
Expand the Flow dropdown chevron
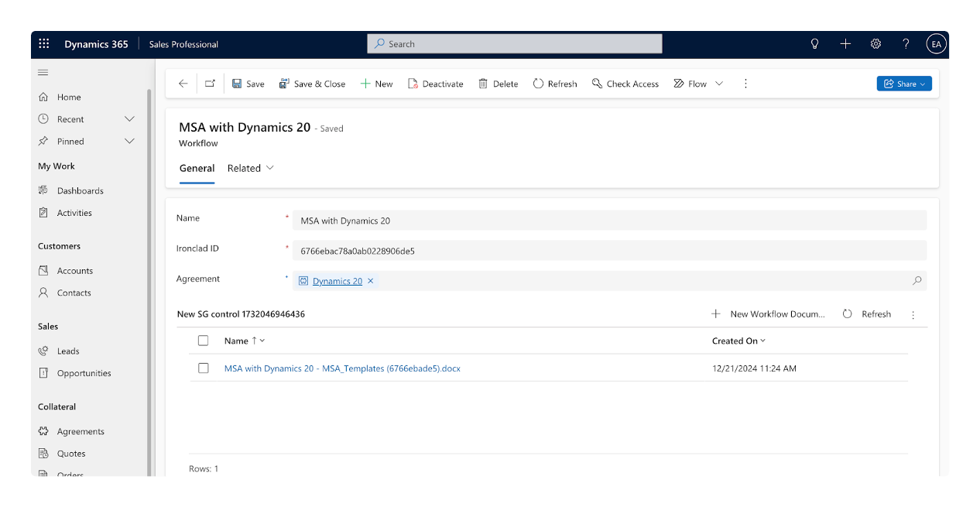click(719, 84)
